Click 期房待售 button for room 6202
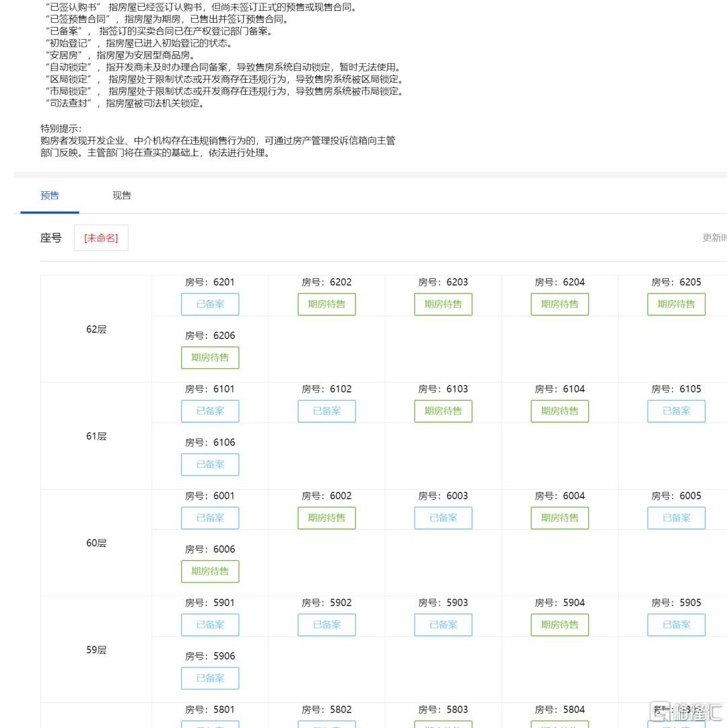The height and width of the screenshot is (728, 727). tap(326, 304)
